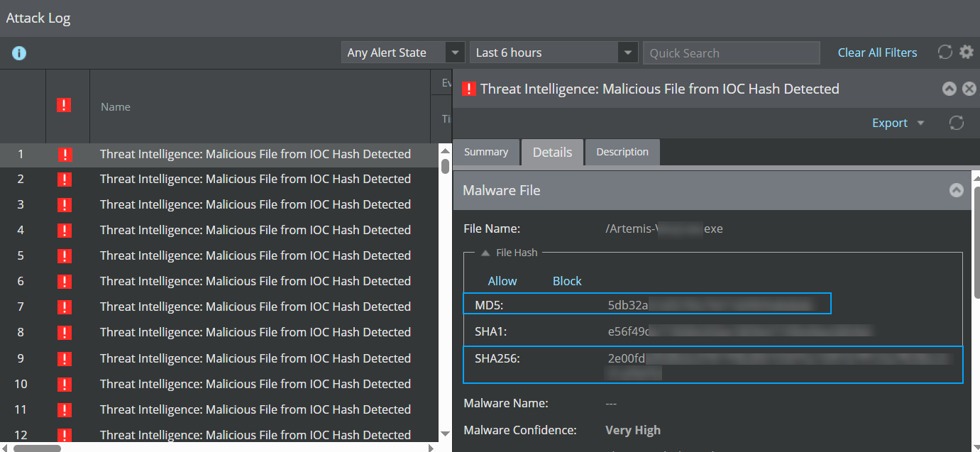This screenshot has width=980, height=452.
Task: Click the red alert icon in row 1
Action: click(x=64, y=154)
